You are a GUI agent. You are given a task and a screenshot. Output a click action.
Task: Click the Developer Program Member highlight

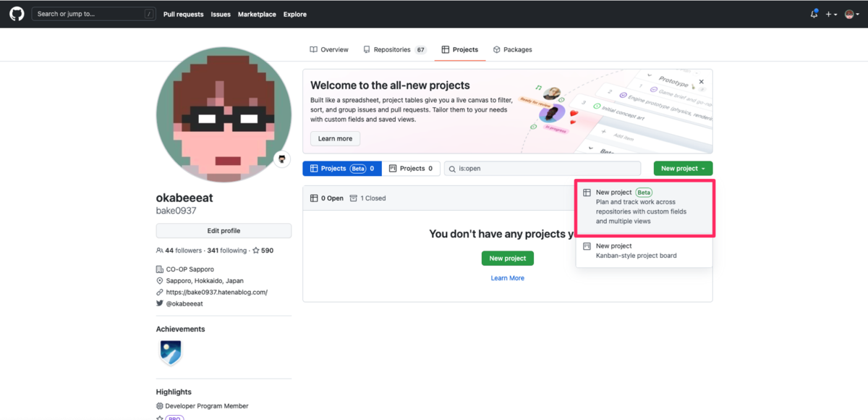point(206,406)
